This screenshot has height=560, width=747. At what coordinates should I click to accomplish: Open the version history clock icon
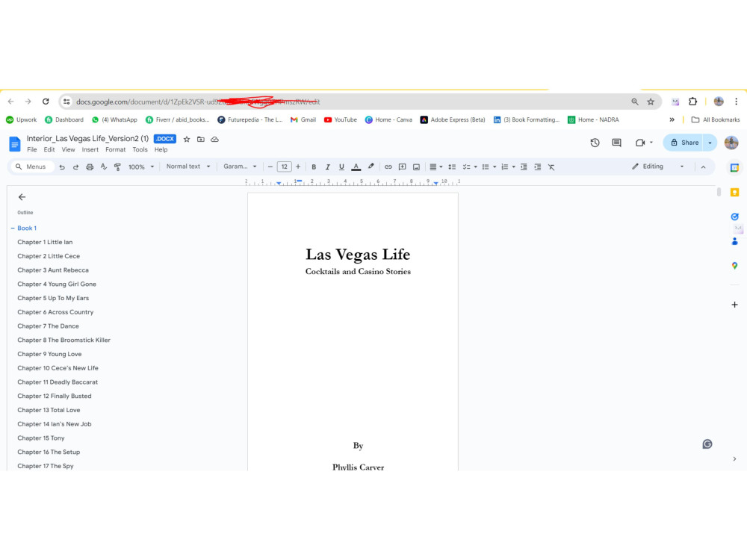(595, 143)
